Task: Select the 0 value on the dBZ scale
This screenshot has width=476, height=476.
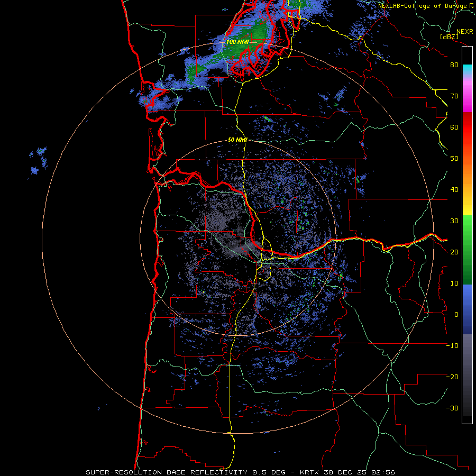Action: [456, 315]
